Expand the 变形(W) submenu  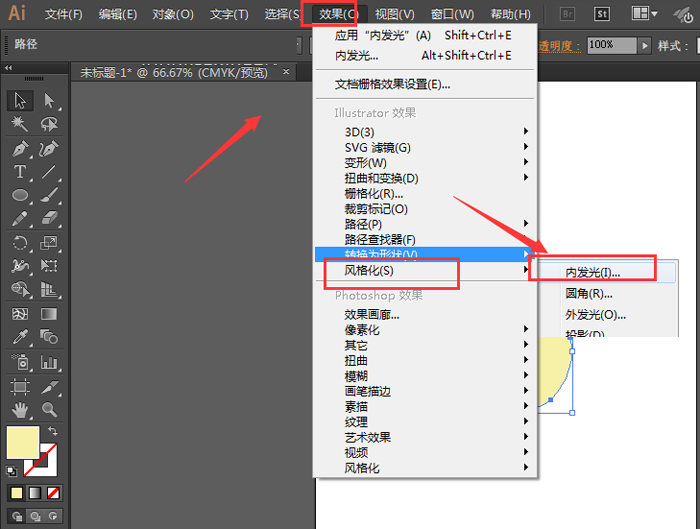point(425,163)
